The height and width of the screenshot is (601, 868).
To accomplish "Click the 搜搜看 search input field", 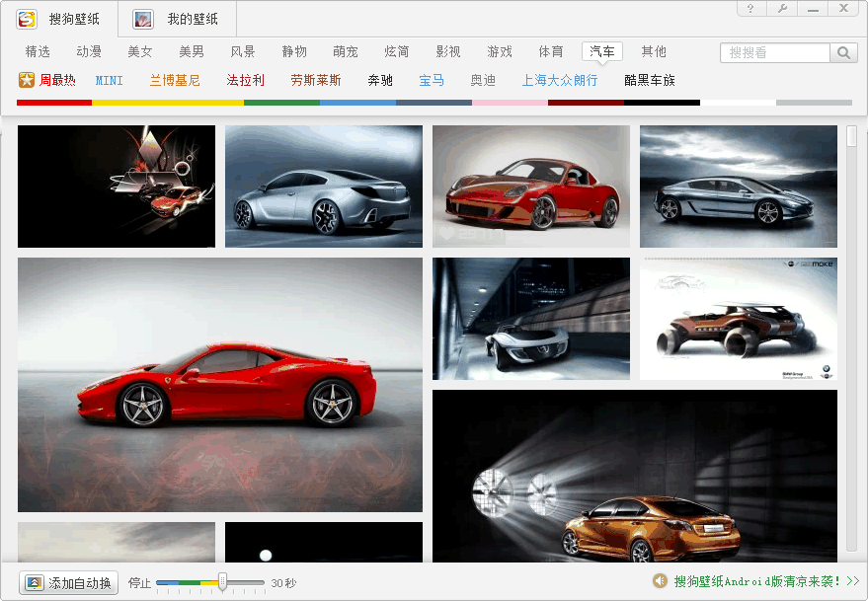I will point(775,53).
